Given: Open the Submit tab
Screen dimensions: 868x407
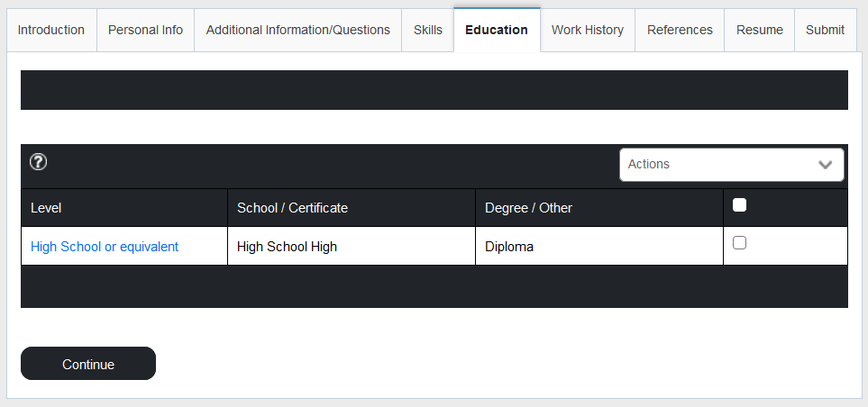Looking at the screenshot, I should point(825,30).
